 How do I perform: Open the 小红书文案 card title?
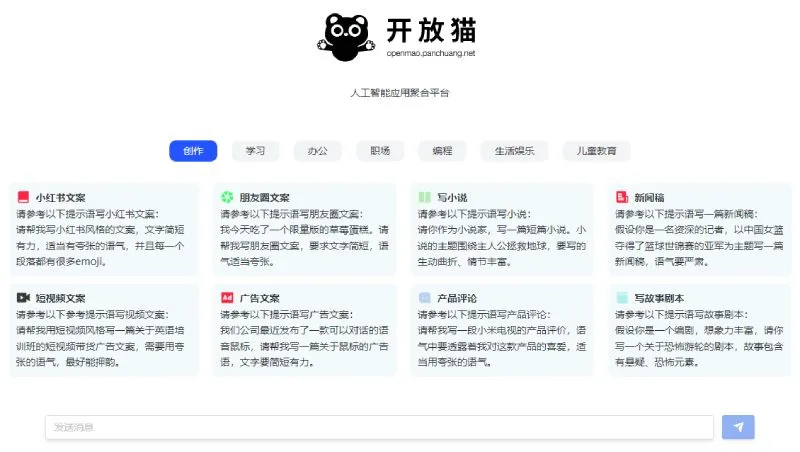pyautogui.click(x=60, y=197)
